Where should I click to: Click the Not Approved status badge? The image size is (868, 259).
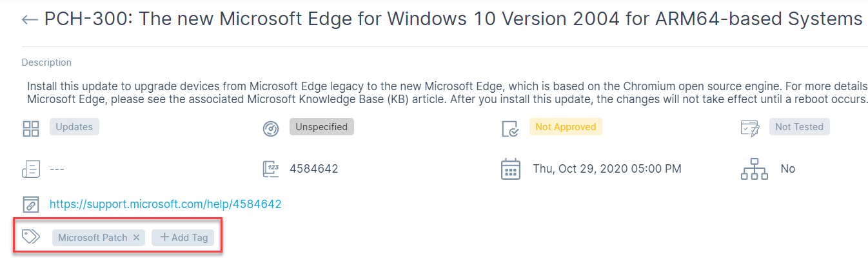click(566, 127)
